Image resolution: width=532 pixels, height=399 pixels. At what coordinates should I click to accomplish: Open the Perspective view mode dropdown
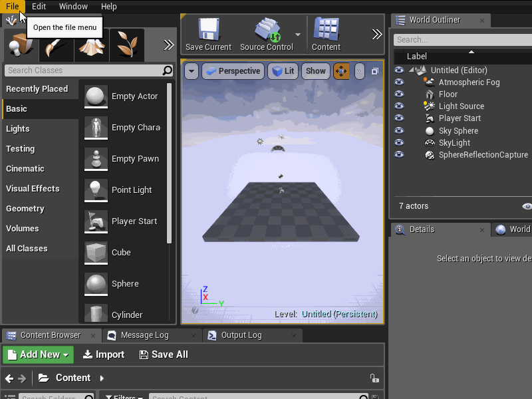coord(233,70)
